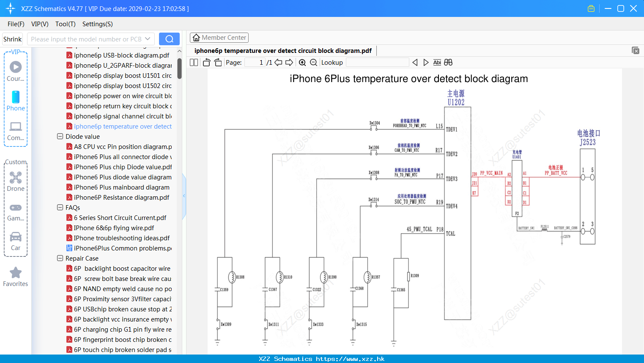Screen dimensions: 644x363
Task: Open iPhone6Plus Common problems file
Action: [119, 248]
